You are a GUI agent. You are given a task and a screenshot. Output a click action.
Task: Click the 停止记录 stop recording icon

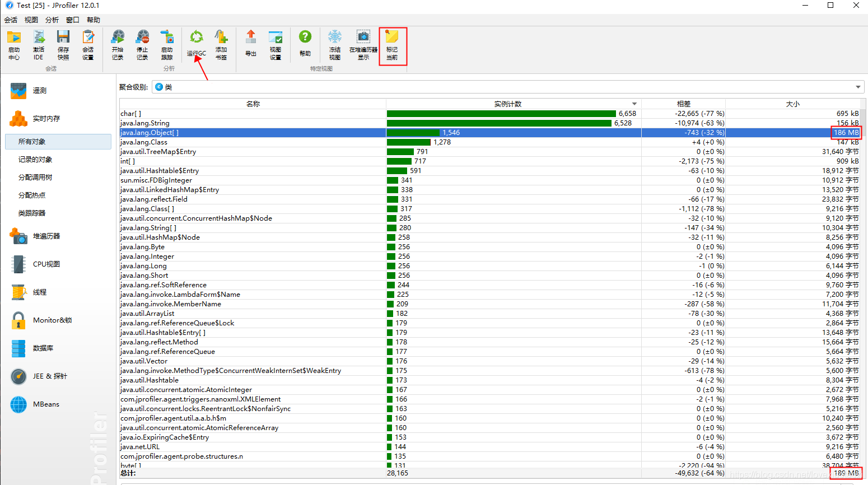pos(142,38)
